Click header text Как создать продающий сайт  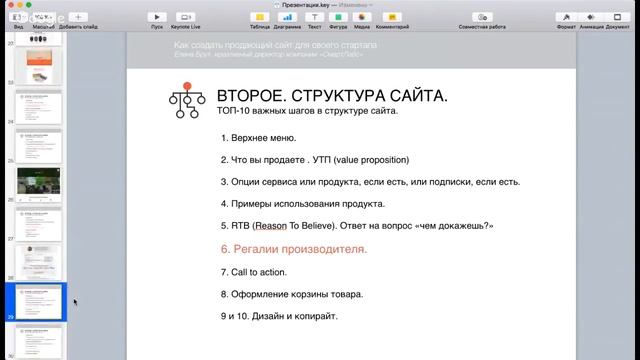(x=275, y=45)
